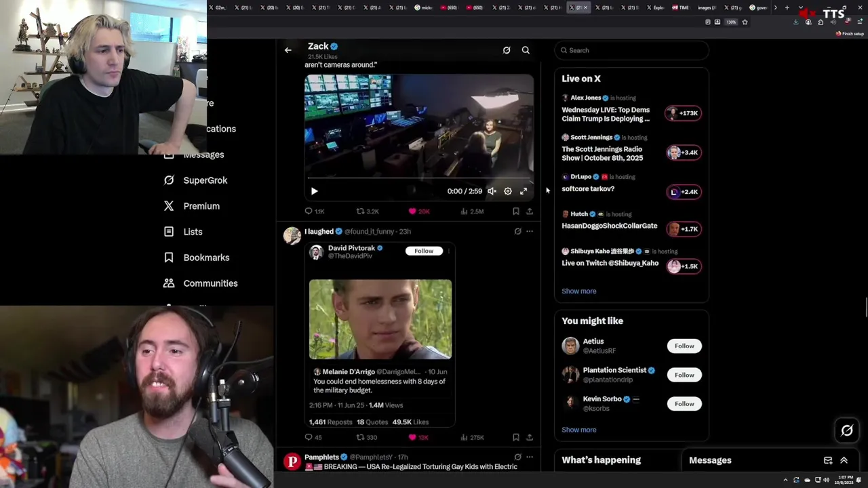Open search icon in Zack profile header
Viewport: 868px width, 488px height.
pos(526,50)
